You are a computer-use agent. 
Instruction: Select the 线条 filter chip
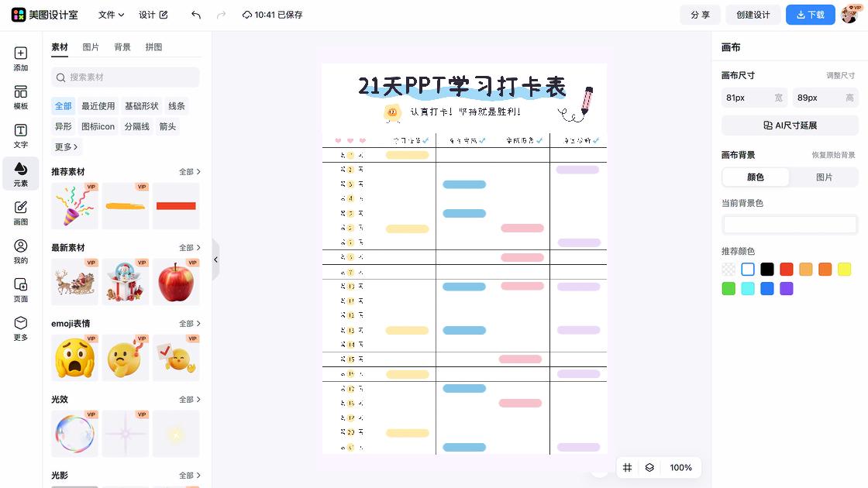click(x=177, y=105)
